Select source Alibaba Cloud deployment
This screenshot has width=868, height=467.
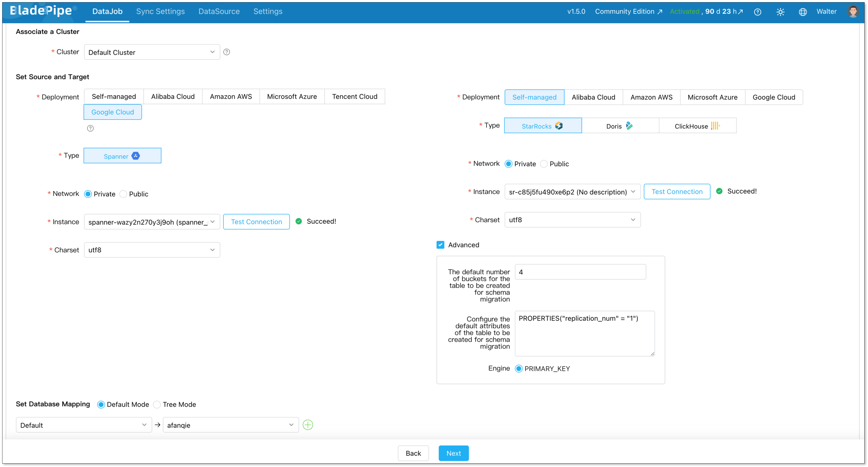point(173,96)
